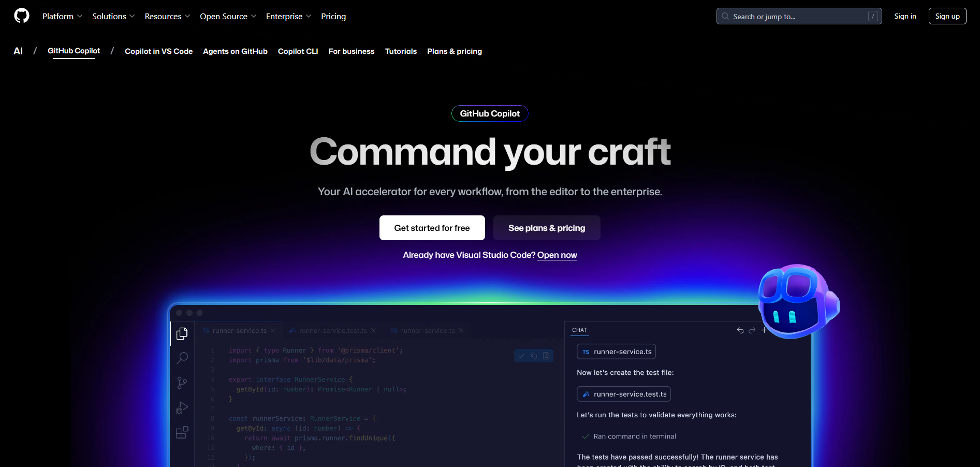Open For business subnav item
The height and width of the screenshot is (467, 980).
(352, 51)
